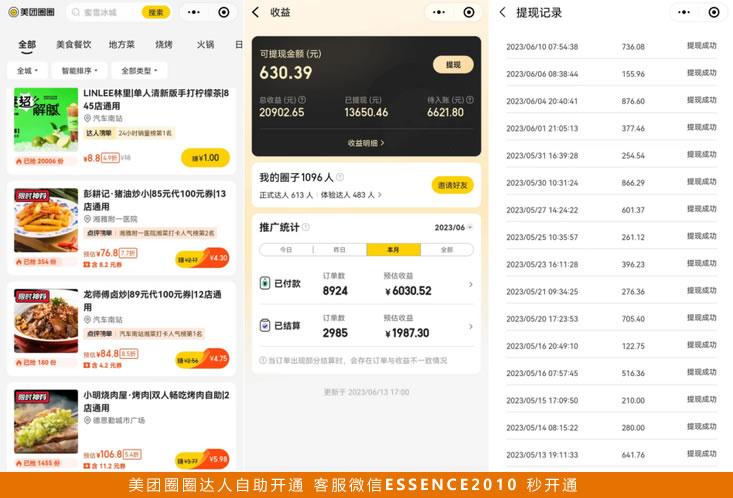This screenshot has height=498, width=733.
Task: Tap info icon beside 推广统计
Action: pos(306,227)
